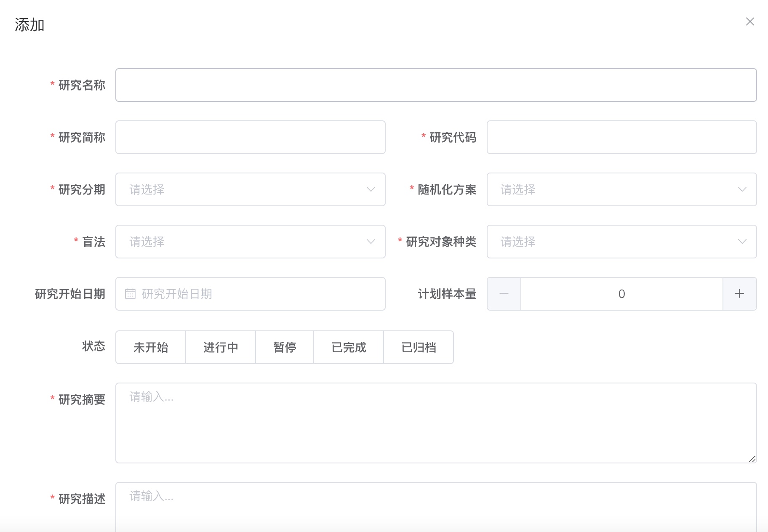The width and height of the screenshot is (768, 532).
Task: Set status to 进行中
Action: pos(221,347)
